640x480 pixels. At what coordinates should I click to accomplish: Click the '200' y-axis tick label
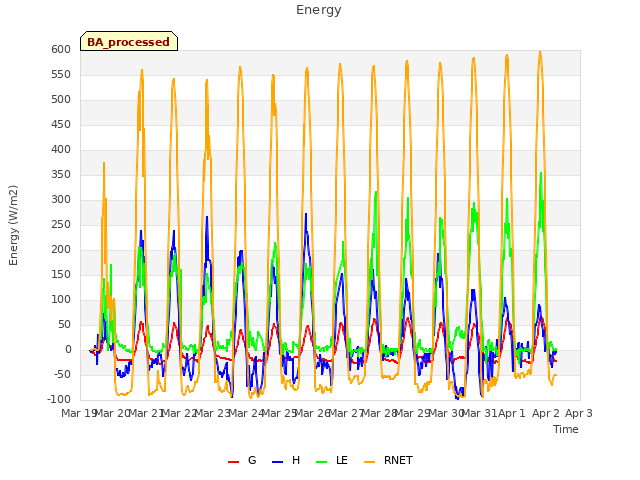[x=61, y=249]
